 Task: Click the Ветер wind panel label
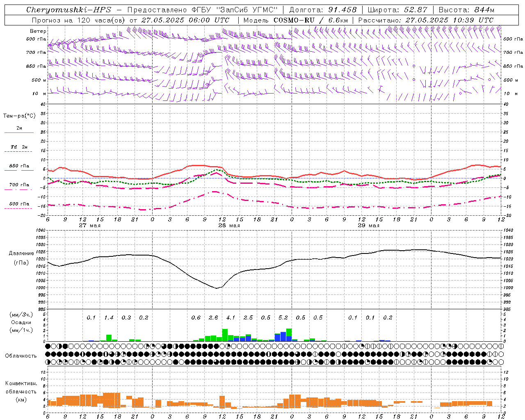click(x=38, y=31)
